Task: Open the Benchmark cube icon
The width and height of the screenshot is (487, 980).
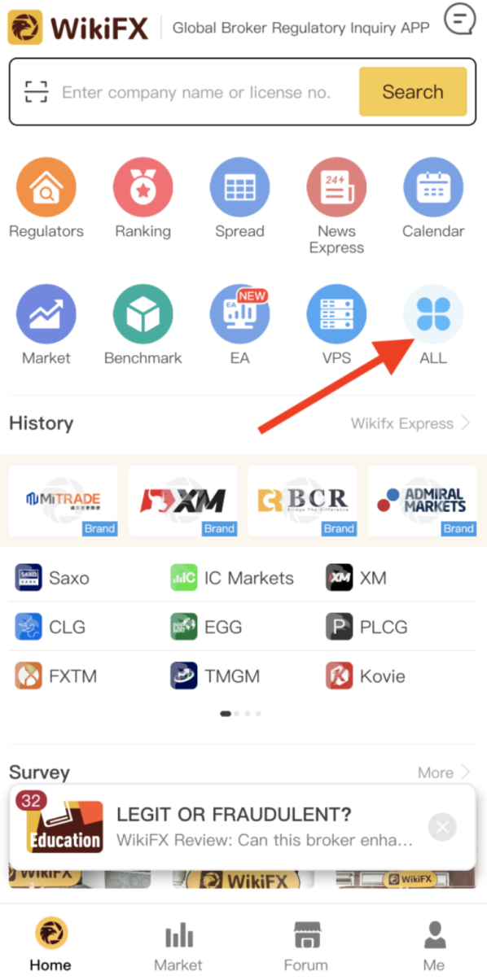Action: [143, 315]
